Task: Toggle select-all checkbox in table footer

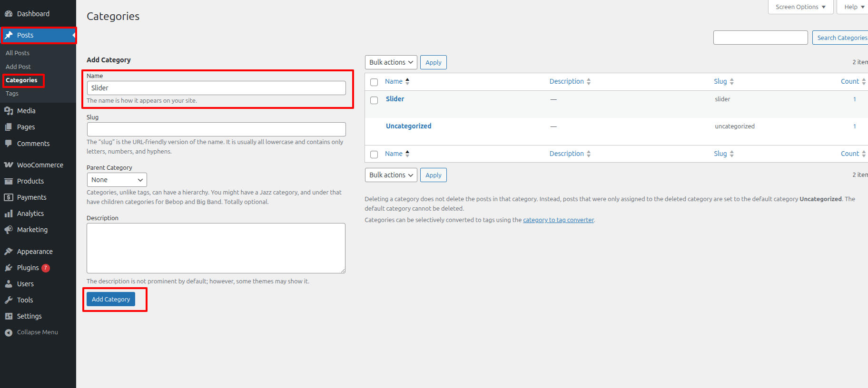Action: point(374,155)
